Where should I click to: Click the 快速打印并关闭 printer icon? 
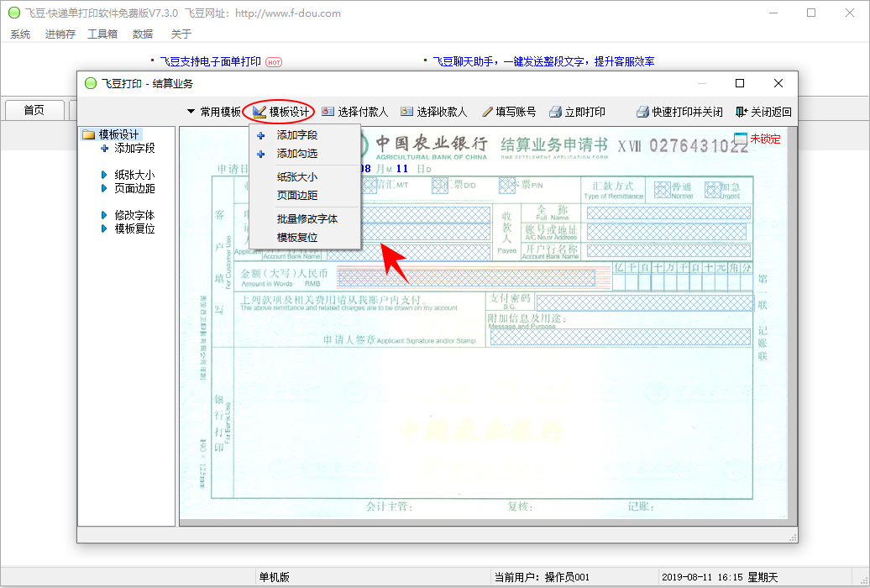point(642,113)
